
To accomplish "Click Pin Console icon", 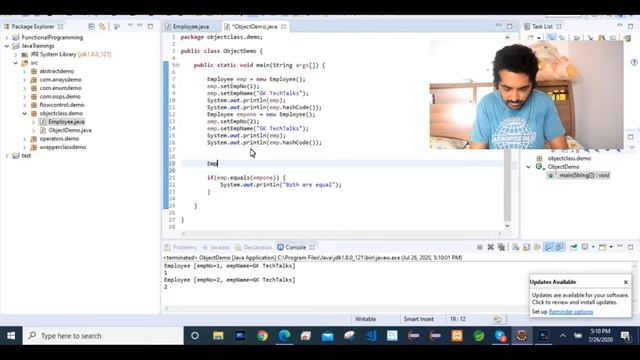I will pyautogui.click(x=573, y=247).
